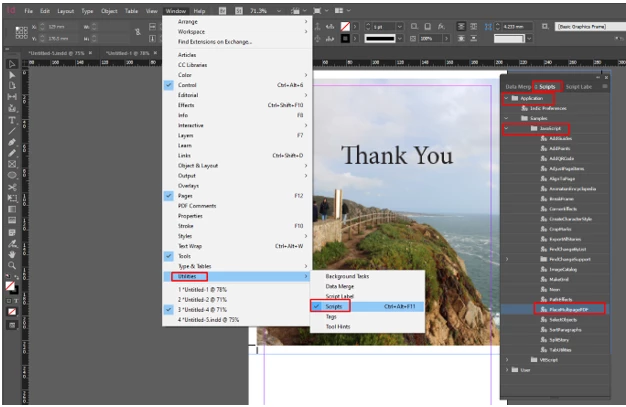Click the fill color swatch in toolbox
The image size is (626, 407).
(10, 286)
